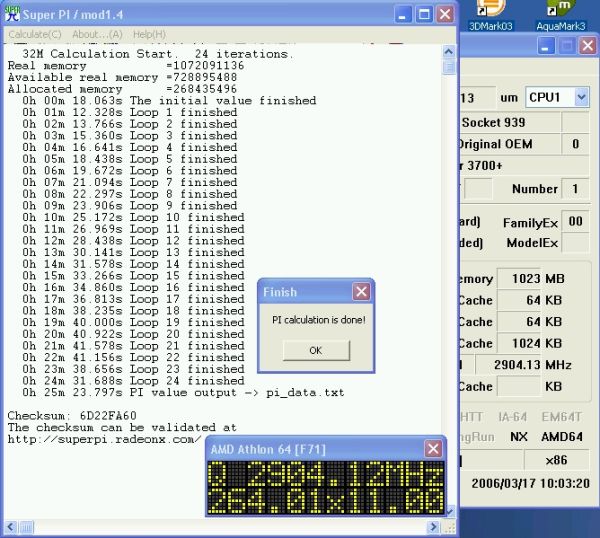600x538 pixels.
Task: Close the CPU info window
Action: [x=588, y=46]
